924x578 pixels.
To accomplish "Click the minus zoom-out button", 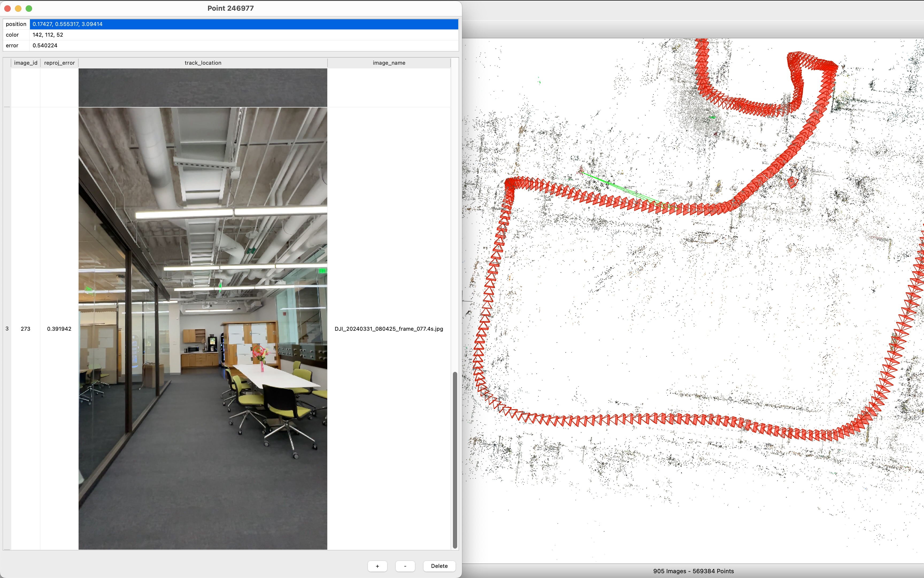I will [x=405, y=566].
